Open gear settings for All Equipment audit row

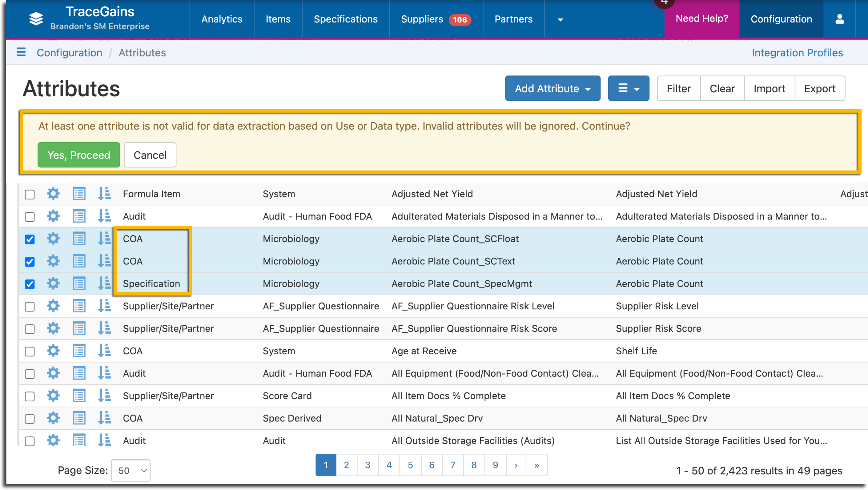(x=53, y=373)
